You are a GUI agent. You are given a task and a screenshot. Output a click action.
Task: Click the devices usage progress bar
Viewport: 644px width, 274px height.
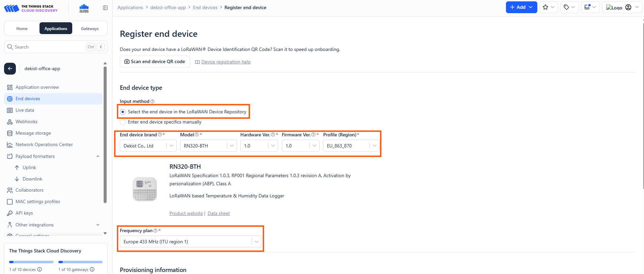tap(31, 262)
